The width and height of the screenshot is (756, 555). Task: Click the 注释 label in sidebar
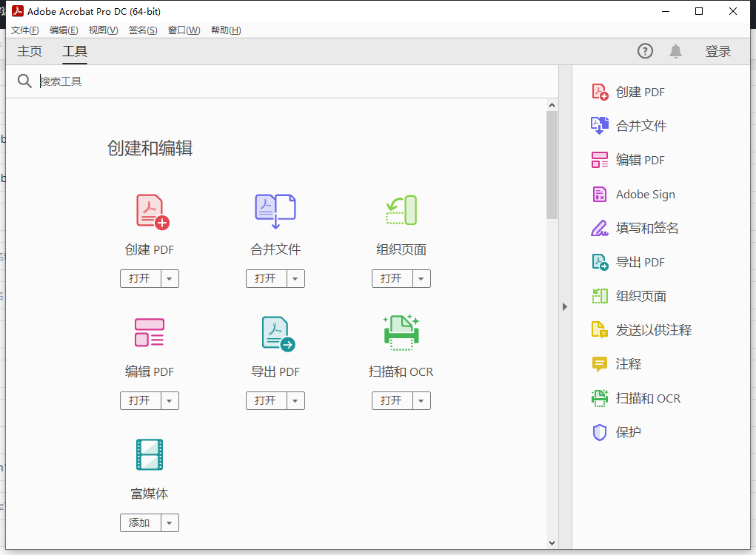click(628, 364)
